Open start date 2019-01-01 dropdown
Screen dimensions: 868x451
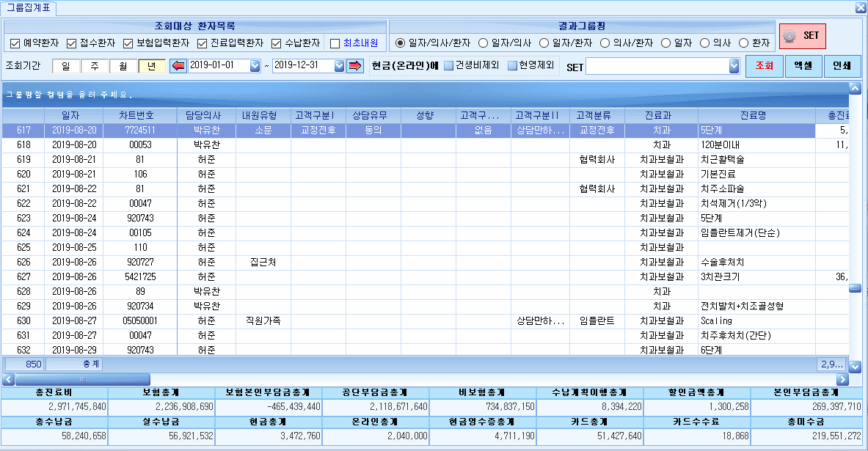(255, 66)
